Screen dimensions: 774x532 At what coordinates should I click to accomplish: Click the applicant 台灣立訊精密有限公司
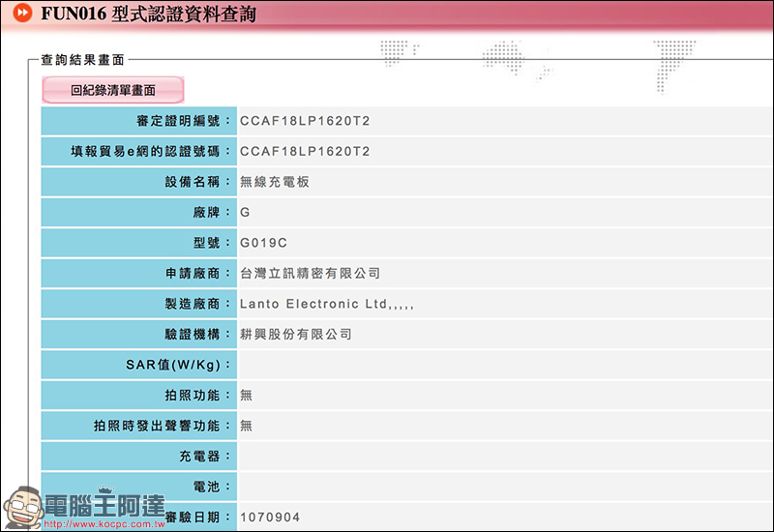pos(310,274)
